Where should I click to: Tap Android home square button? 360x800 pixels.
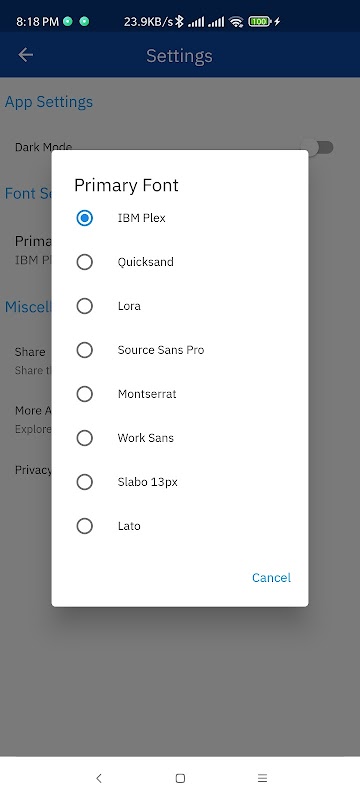coord(180,778)
